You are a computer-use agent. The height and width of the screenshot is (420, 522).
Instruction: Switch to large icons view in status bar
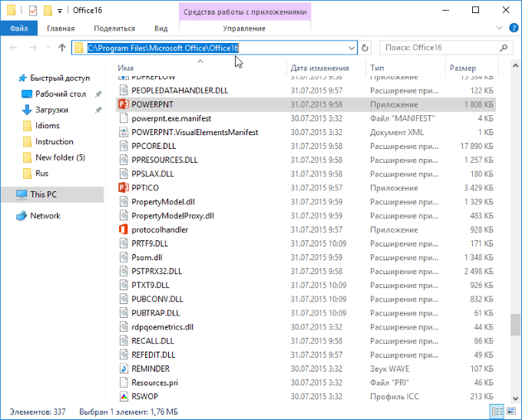(x=511, y=412)
